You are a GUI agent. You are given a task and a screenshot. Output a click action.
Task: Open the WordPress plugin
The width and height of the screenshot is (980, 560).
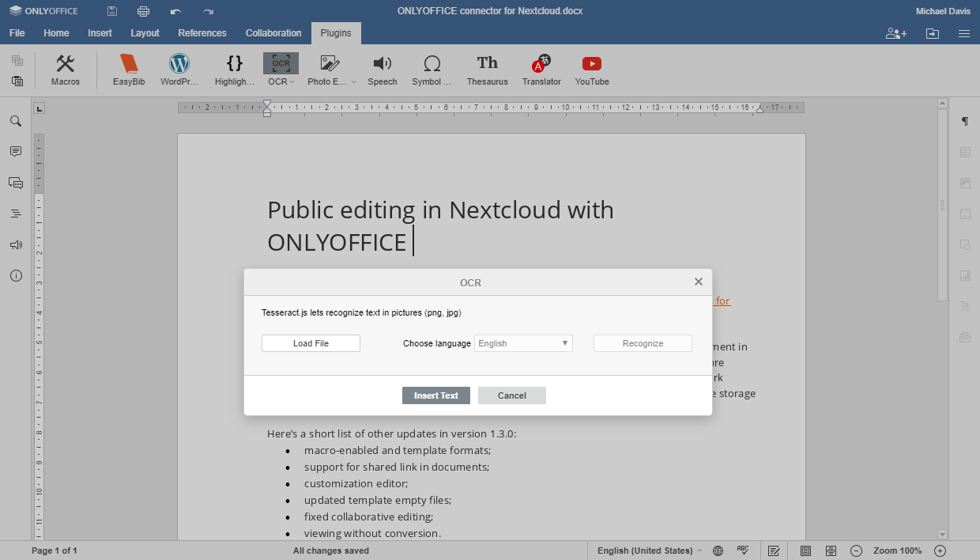[179, 70]
